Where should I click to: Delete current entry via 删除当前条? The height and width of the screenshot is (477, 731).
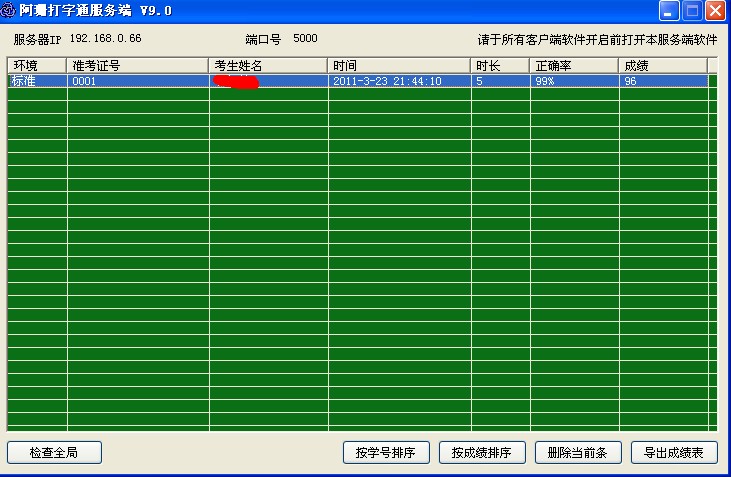coord(578,452)
